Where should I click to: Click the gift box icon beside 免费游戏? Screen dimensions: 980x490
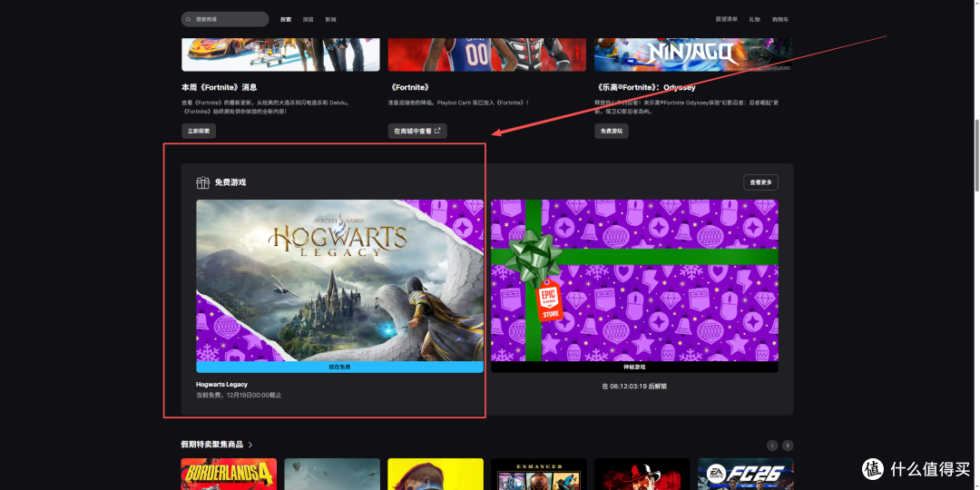click(x=202, y=182)
